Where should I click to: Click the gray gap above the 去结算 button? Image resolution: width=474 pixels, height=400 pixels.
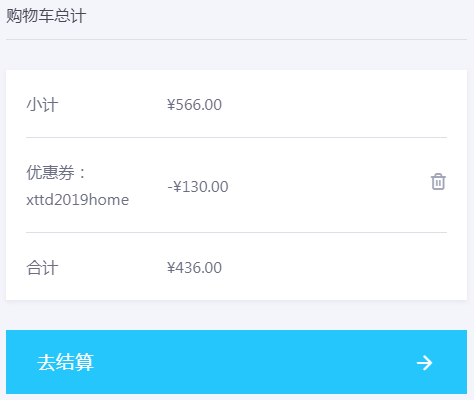coord(236,315)
